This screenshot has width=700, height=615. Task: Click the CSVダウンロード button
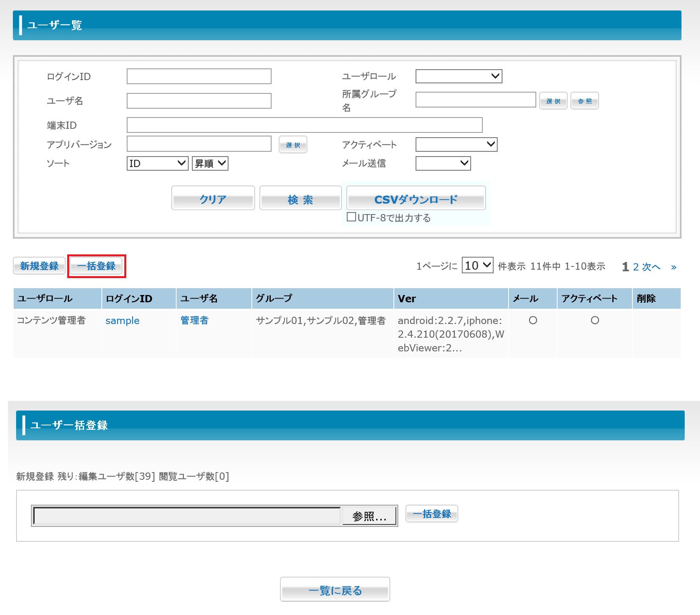coord(416,198)
